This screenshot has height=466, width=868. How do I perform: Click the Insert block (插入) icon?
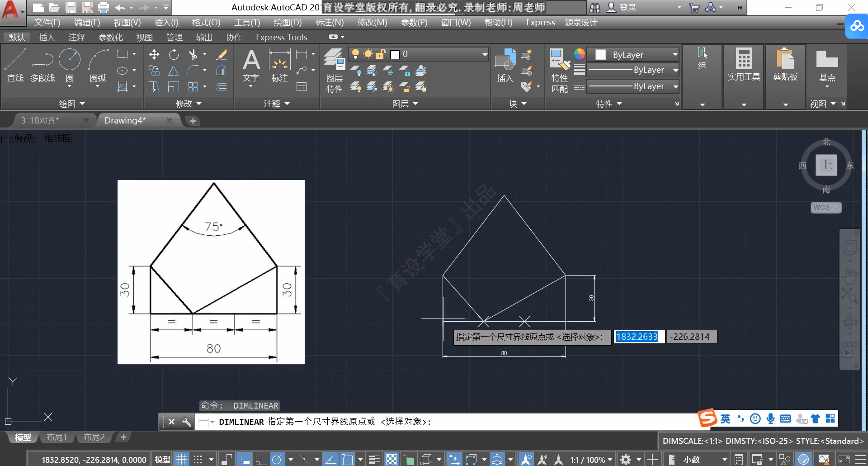click(505, 66)
